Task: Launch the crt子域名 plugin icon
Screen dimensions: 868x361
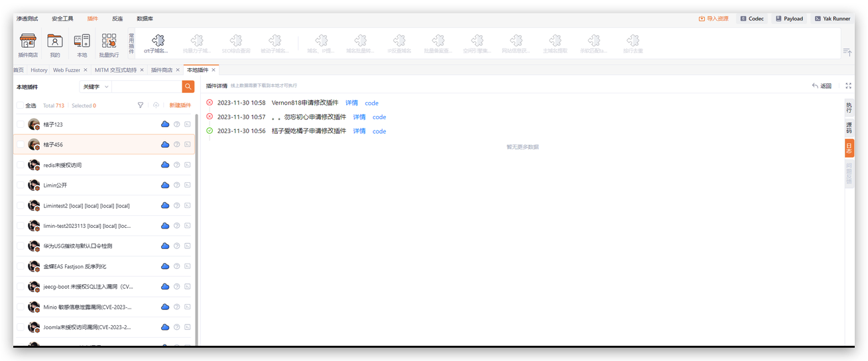Action: 158,40
